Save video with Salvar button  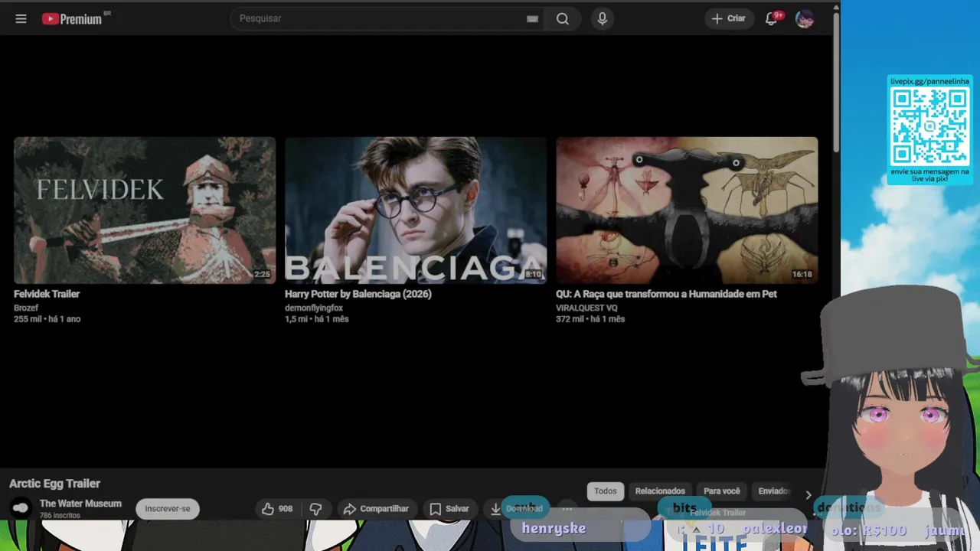click(x=449, y=509)
